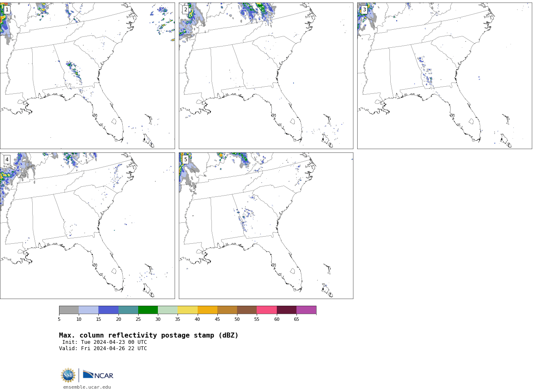Click the Init: Tue 2024-04-23 00 UTC line
This screenshot has width=536, height=392.
(105, 342)
